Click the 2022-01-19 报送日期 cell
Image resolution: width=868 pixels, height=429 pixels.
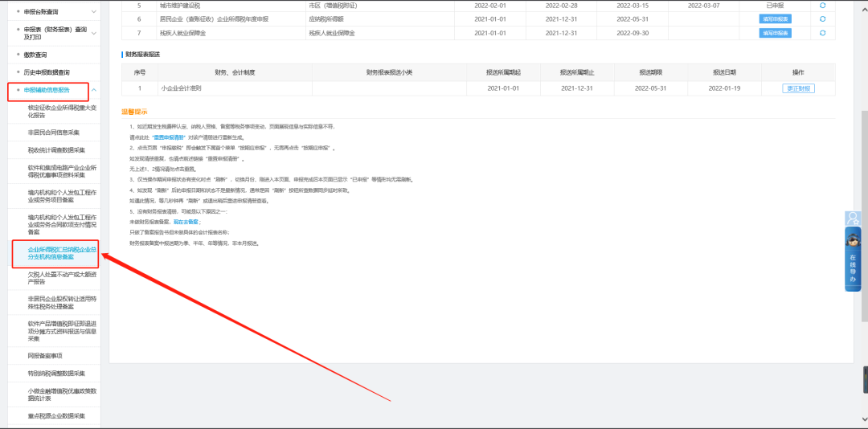pyautogui.click(x=725, y=88)
